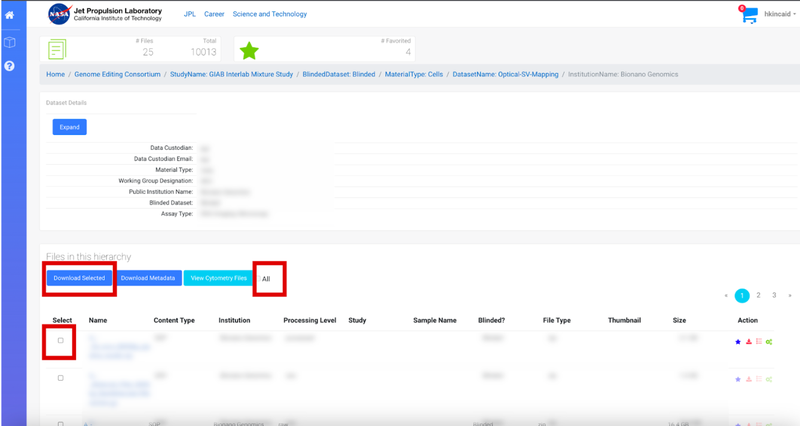800x426 pixels.
Task: Open the Career menu item
Action: coord(214,15)
